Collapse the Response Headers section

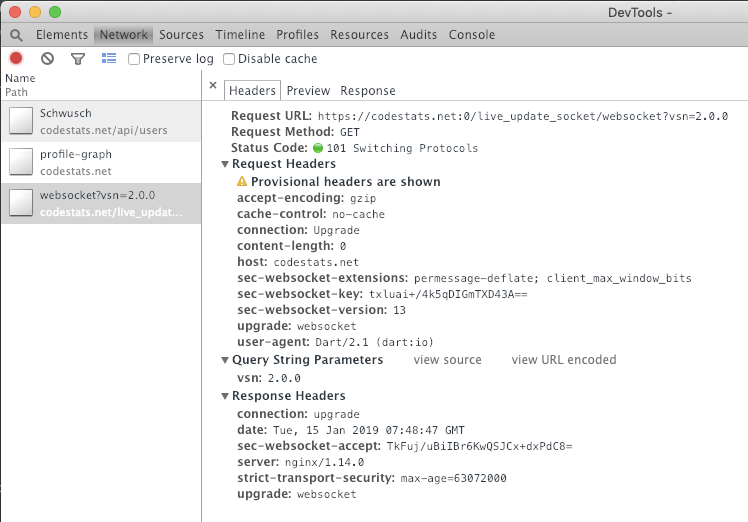(225, 396)
